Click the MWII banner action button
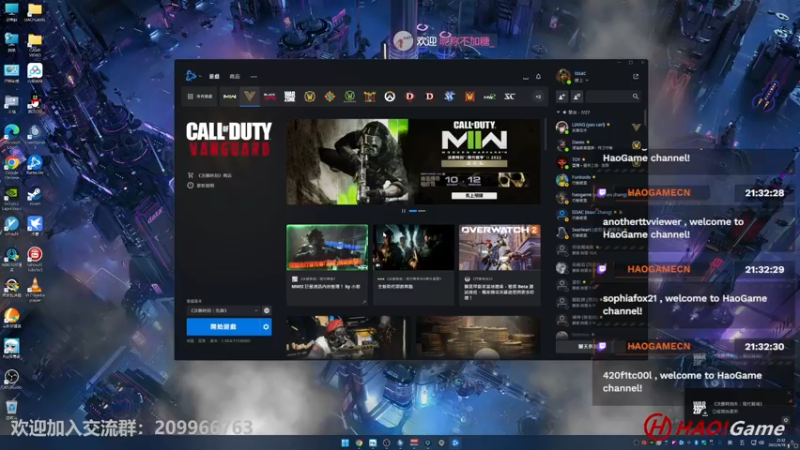800x450 pixels. (x=474, y=195)
